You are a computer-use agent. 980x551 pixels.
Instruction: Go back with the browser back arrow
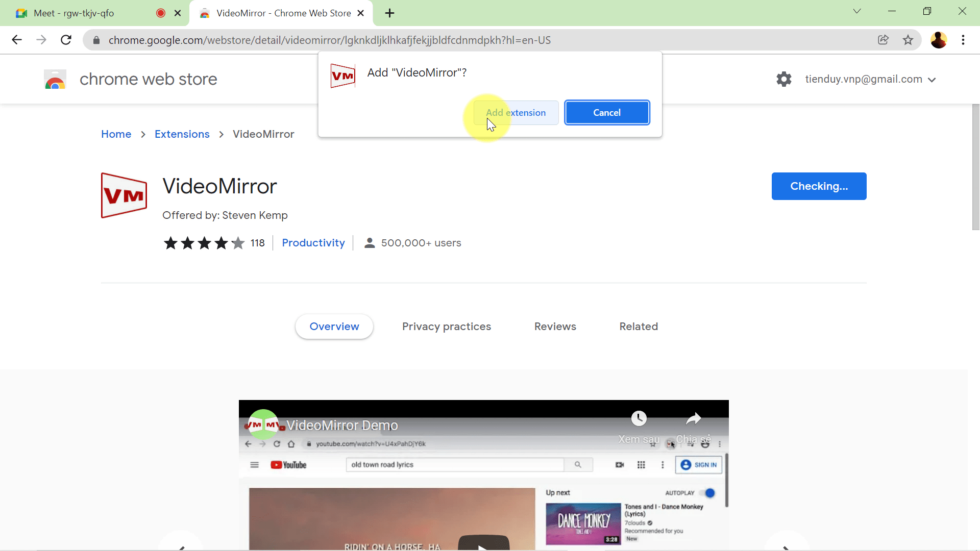coord(17,40)
